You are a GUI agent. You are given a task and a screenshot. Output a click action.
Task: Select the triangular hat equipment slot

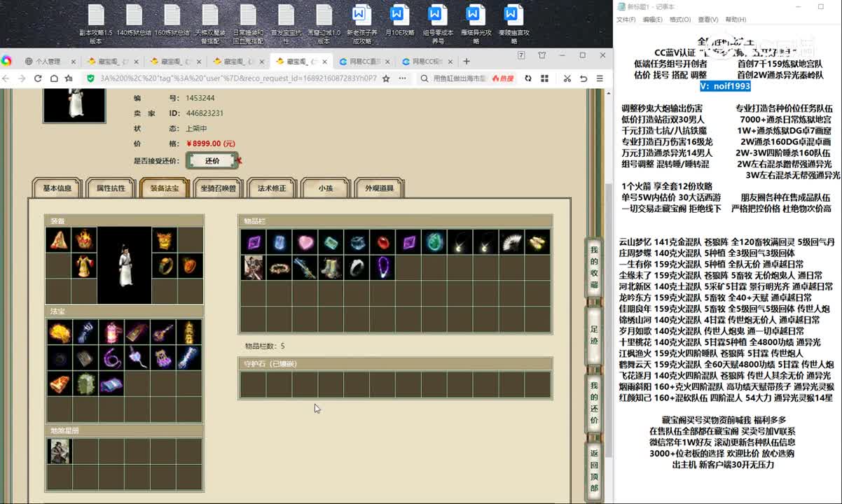click(x=59, y=239)
